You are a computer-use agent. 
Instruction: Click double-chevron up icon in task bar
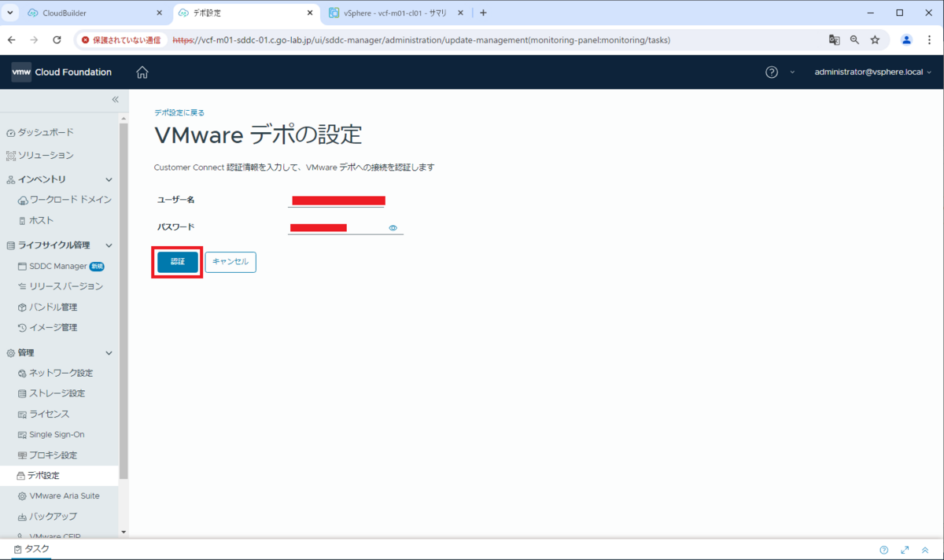click(924, 550)
